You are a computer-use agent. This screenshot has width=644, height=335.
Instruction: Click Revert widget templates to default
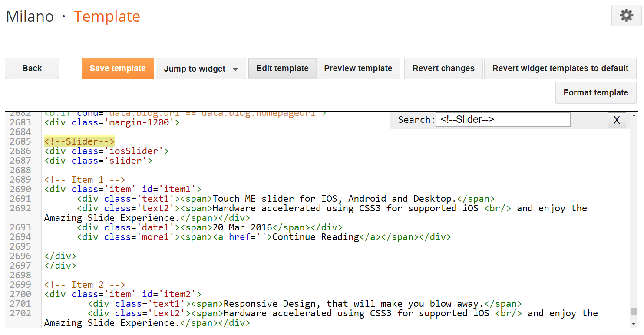pyautogui.click(x=560, y=69)
